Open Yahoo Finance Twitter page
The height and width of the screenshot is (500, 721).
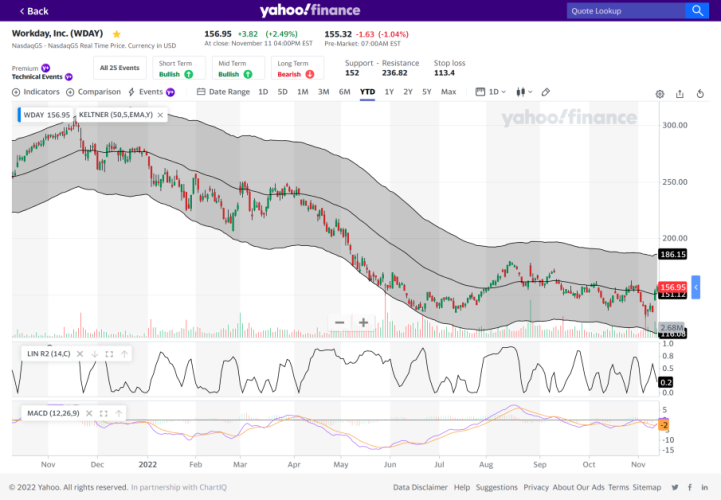tap(675, 487)
